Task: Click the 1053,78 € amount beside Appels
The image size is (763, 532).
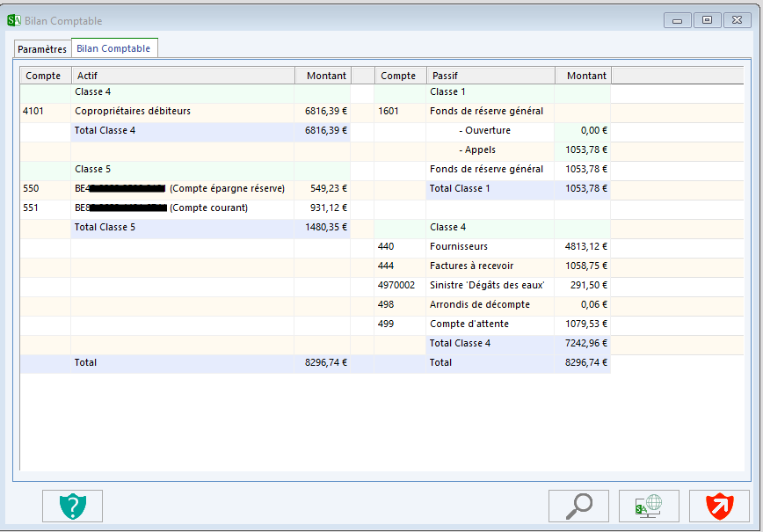Action: point(586,149)
